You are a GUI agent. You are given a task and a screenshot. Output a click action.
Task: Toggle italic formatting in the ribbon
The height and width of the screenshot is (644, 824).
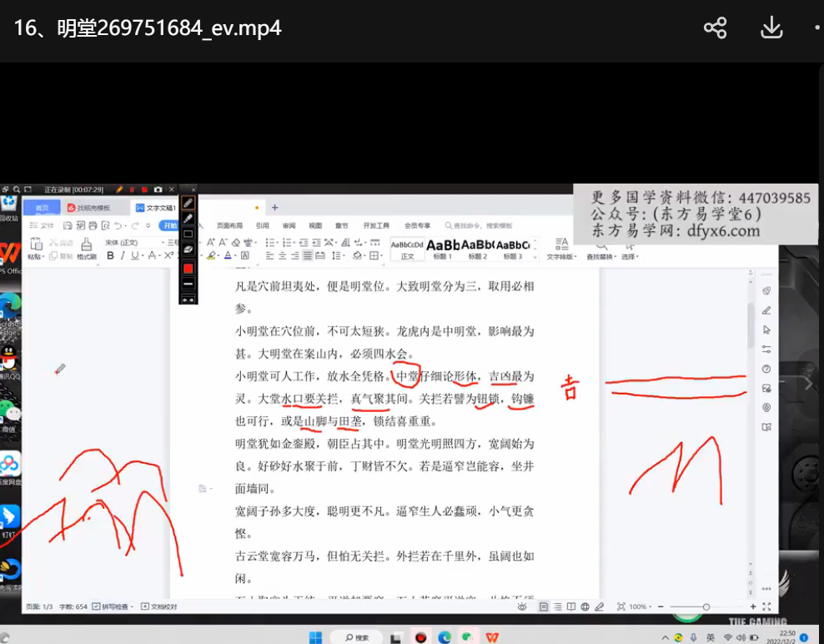(x=122, y=256)
